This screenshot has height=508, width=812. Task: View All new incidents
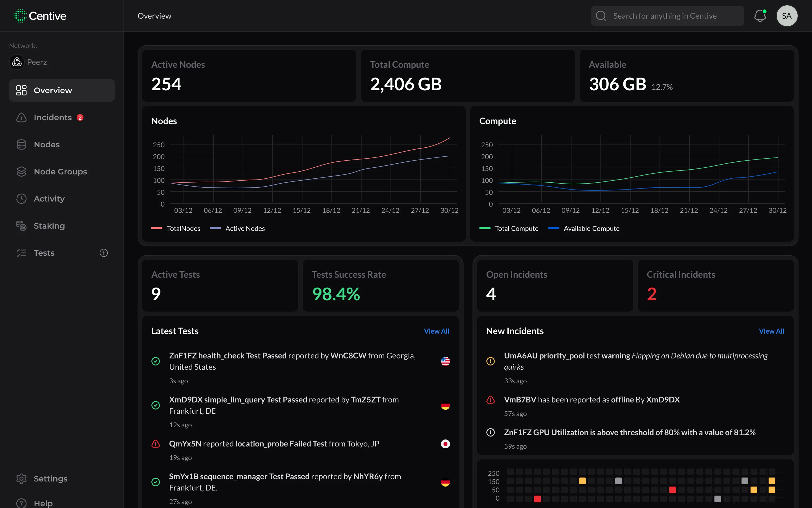[771, 331]
